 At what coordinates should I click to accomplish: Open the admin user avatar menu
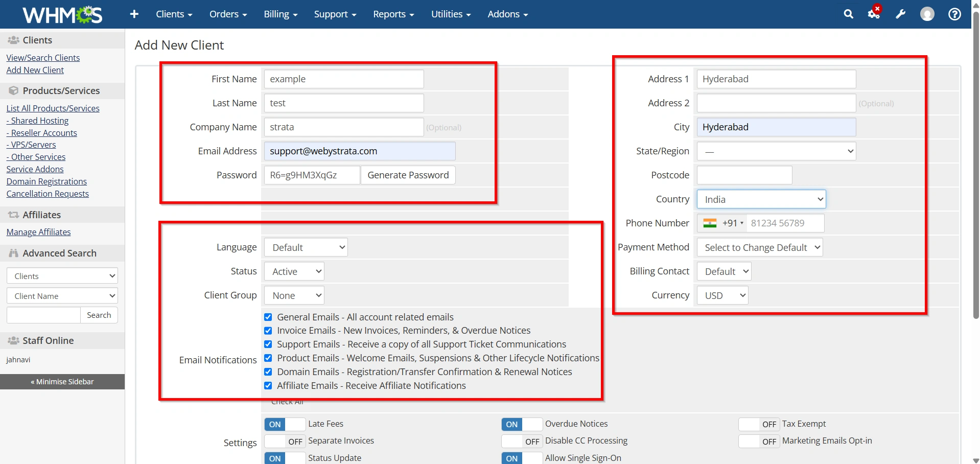927,14
